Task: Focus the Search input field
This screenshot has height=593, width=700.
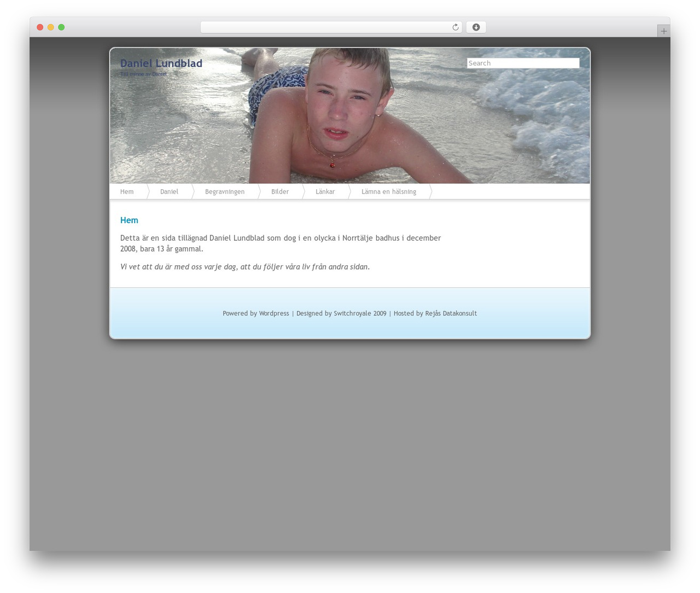Action: [x=523, y=63]
